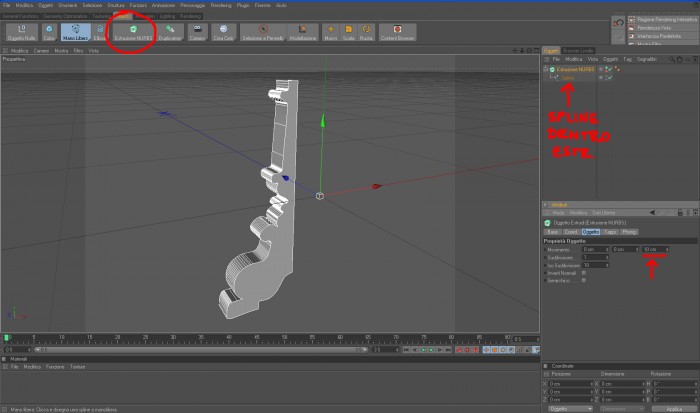Click Regione Rendering Interattiva
The image size is (700, 413).
pyautogui.click(x=662, y=20)
